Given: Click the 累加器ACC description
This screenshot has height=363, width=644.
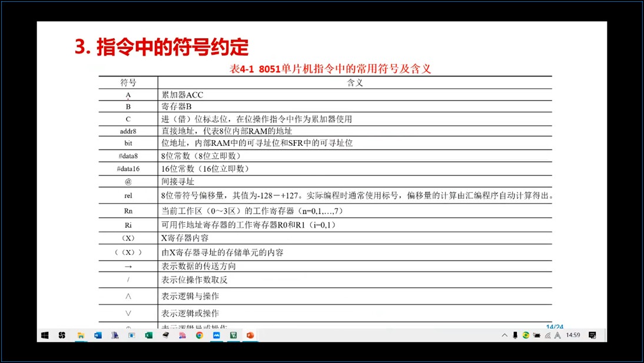Looking at the screenshot, I should click(182, 95).
